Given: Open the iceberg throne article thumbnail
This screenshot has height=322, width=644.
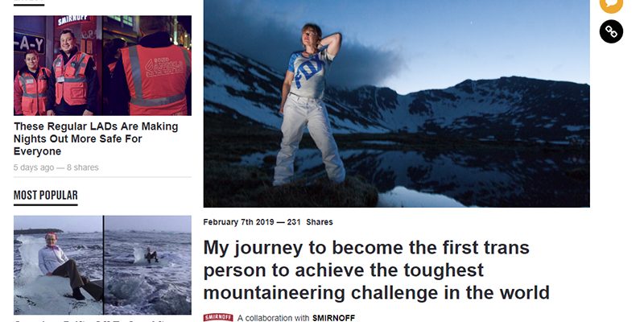Looking at the screenshot, I should tap(102, 264).
